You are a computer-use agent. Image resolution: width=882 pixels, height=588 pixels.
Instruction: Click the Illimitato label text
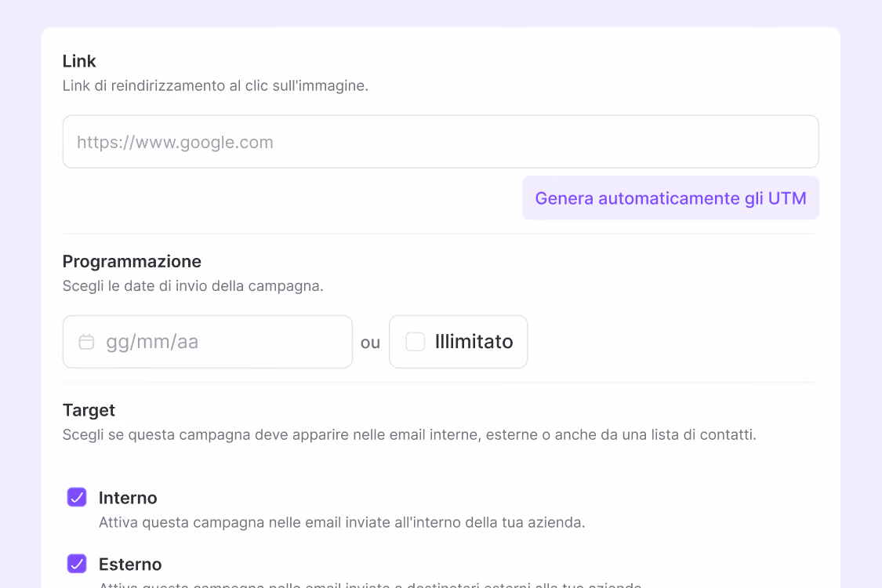[474, 342]
